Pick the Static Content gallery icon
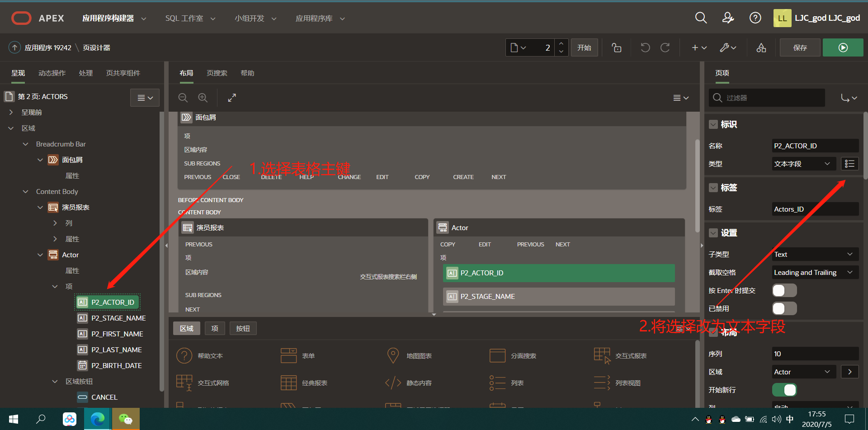 (393, 383)
